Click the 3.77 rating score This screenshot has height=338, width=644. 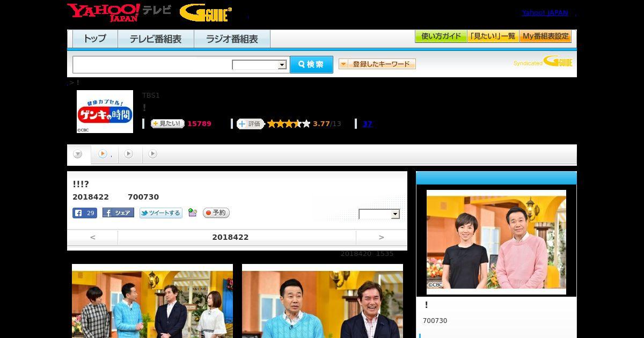(x=321, y=124)
